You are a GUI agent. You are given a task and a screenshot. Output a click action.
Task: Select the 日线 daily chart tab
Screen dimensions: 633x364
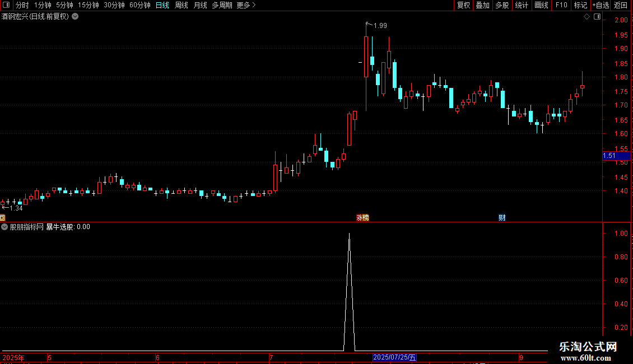click(x=162, y=5)
